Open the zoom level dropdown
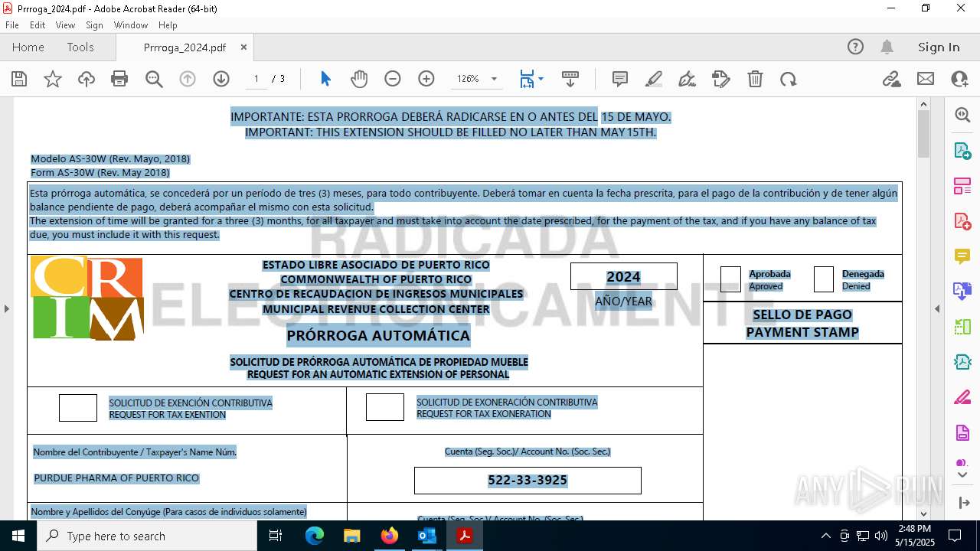Viewport: 980px width, 551px height. [494, 79]
